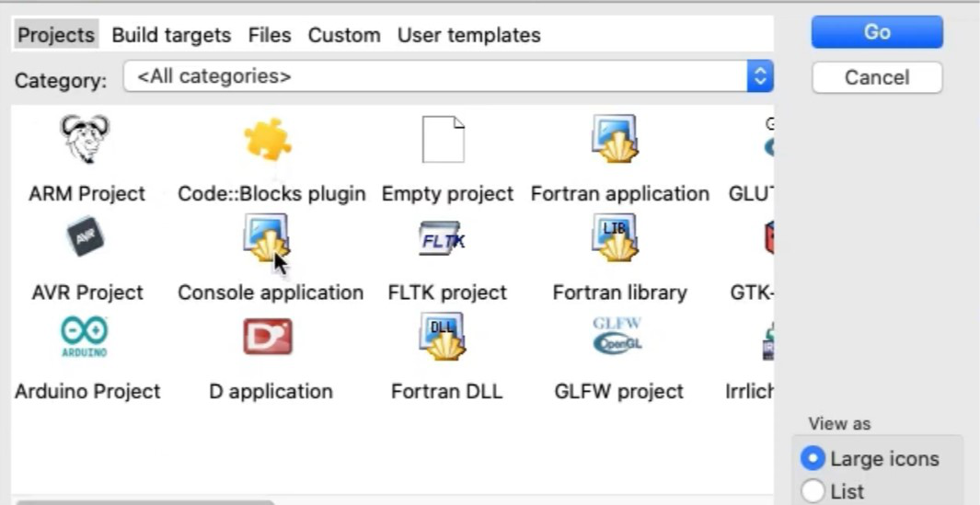The height and width of the screenshot is (505, 980).
Task: Pick the Fortran library icon
Action: point(615,238)
